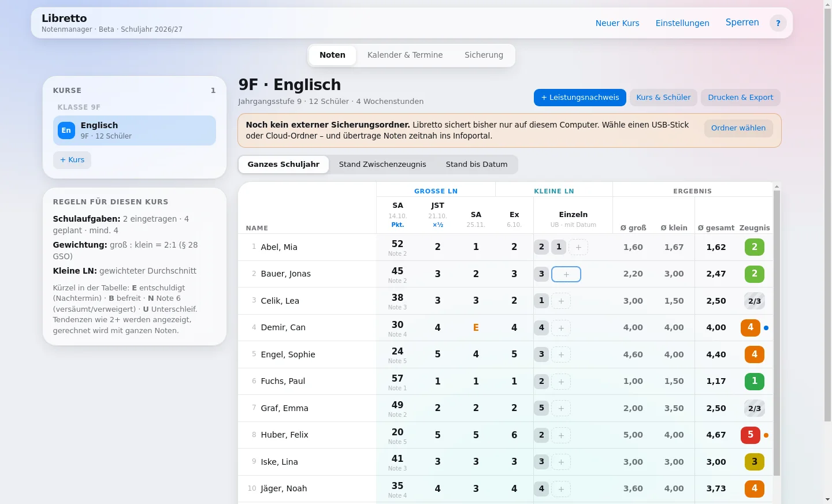Add a small grade for Demir, Can
832x504 pixels.
tap(561, 328)
